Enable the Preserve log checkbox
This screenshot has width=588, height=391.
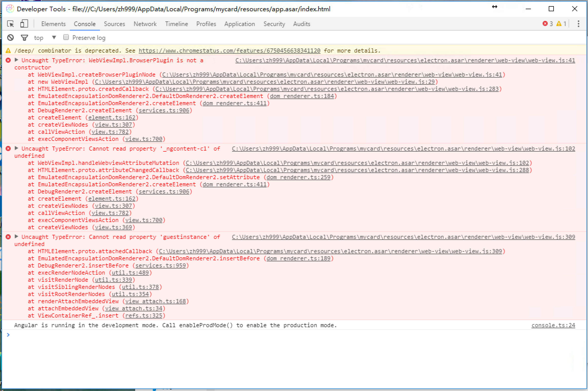click(66, 37)
